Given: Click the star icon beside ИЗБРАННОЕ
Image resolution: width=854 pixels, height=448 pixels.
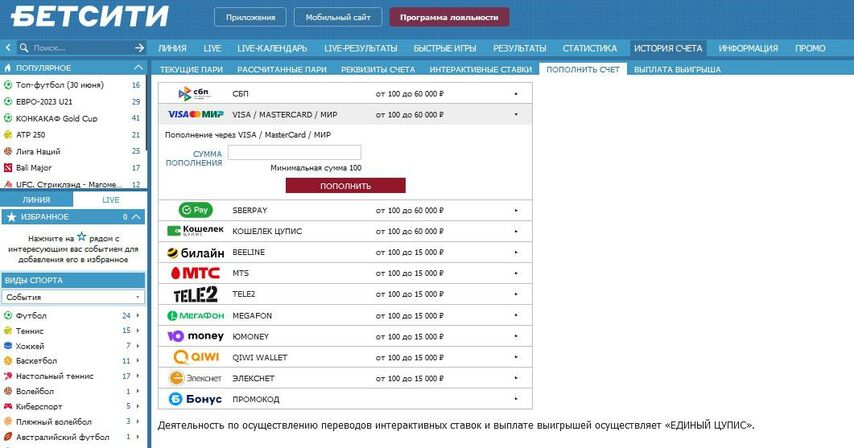Looking at the screenshot, I should pos(11,217).
